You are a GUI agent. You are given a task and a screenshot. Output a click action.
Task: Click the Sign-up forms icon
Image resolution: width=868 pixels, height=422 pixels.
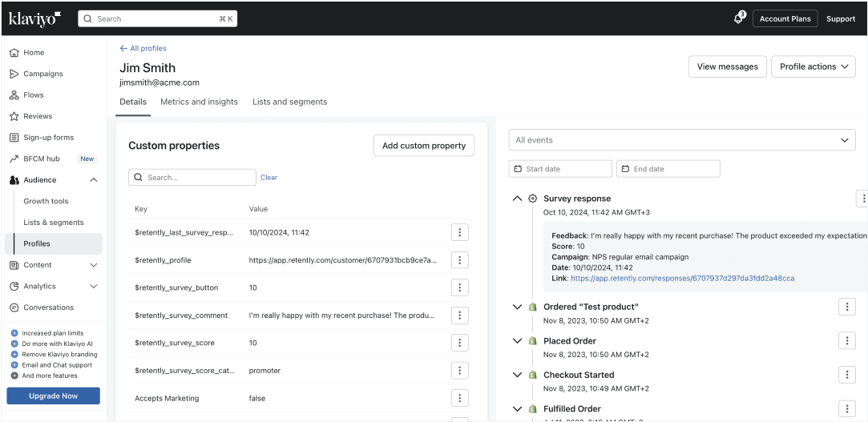pos(14,137)
